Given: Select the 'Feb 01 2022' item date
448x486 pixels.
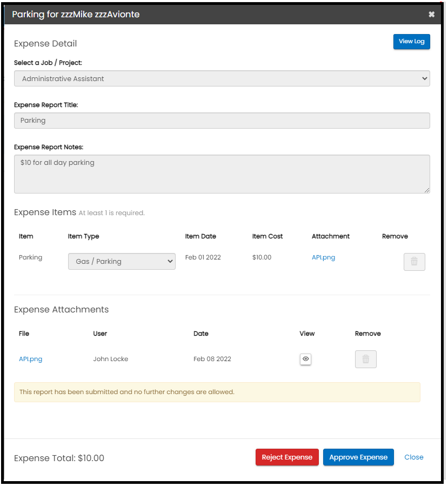Looking at the screenshot, I should 203,257.
